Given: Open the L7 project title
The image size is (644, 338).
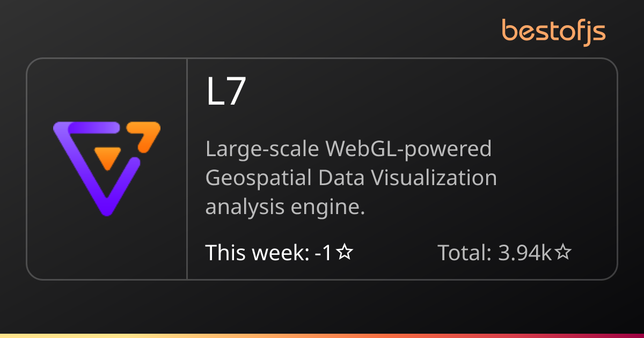Looking at the screenshot, I should [x=226, y=92].
